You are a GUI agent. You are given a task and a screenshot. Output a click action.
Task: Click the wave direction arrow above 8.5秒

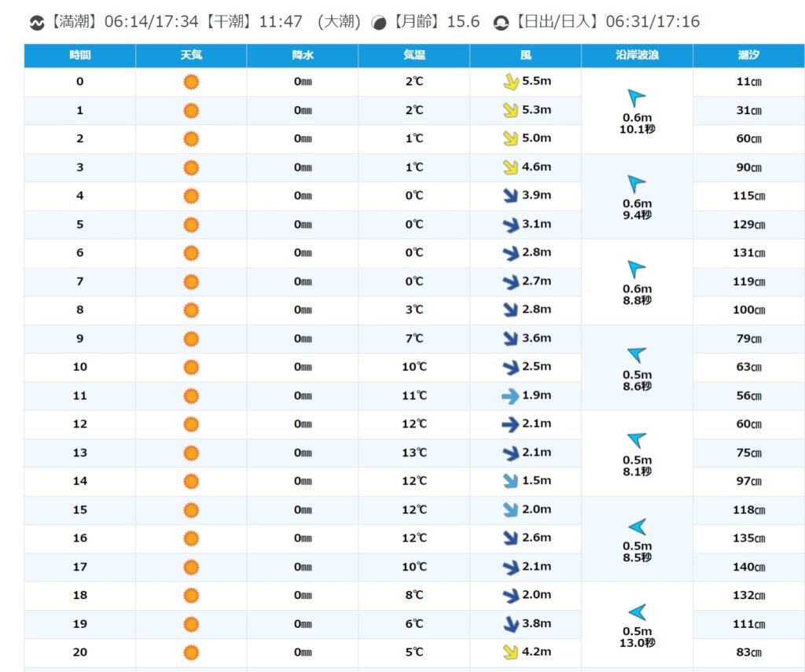click(x=637, y=527)
